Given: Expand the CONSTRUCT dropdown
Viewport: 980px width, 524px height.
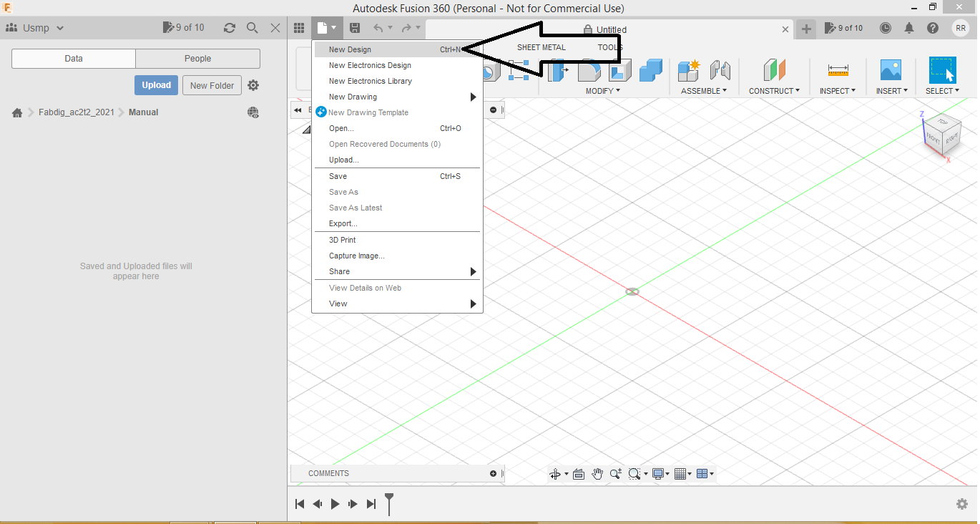Looking at the screenshot, I should click(x=774, y=91).
